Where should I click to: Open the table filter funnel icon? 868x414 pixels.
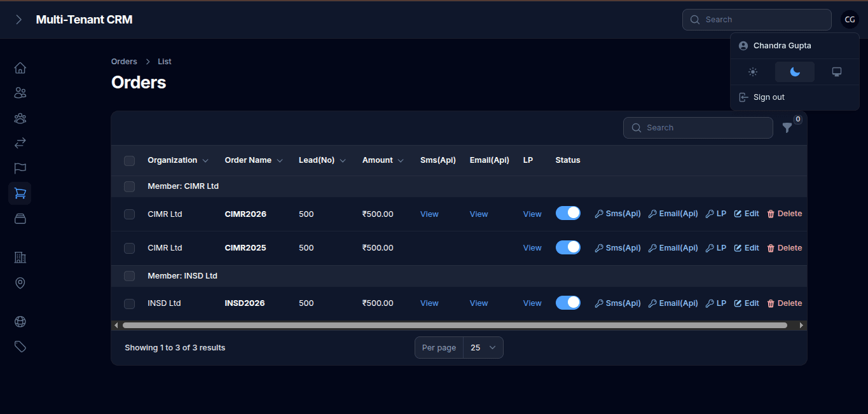pyautogui.click(x=787, y=128)
